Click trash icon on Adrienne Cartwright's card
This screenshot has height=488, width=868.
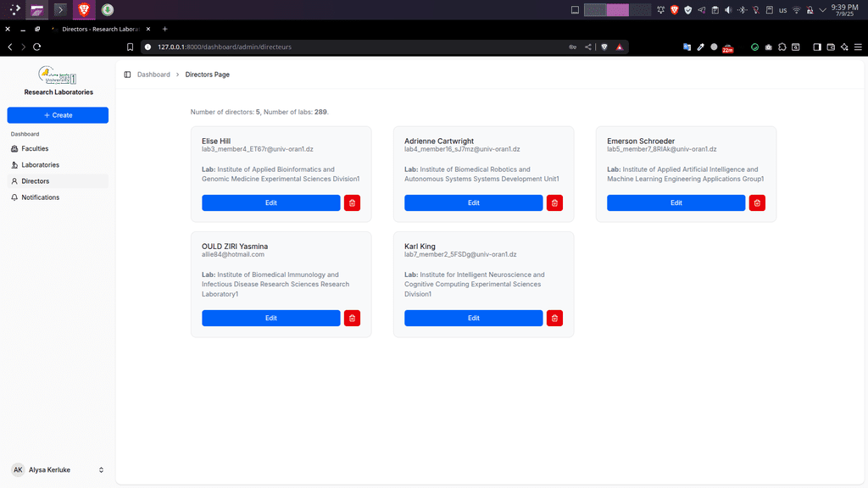[554, 202]
